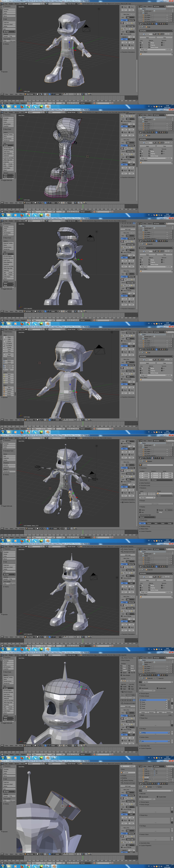174x868 pixels.
Task: Add a Nurbs Curve from the Create panel
Action: (8, 366)
